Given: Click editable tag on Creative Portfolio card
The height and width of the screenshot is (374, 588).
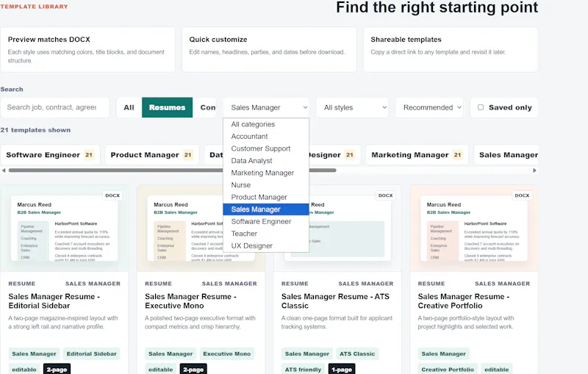Looking at the screenshot, I should click(x=497, y=369).
